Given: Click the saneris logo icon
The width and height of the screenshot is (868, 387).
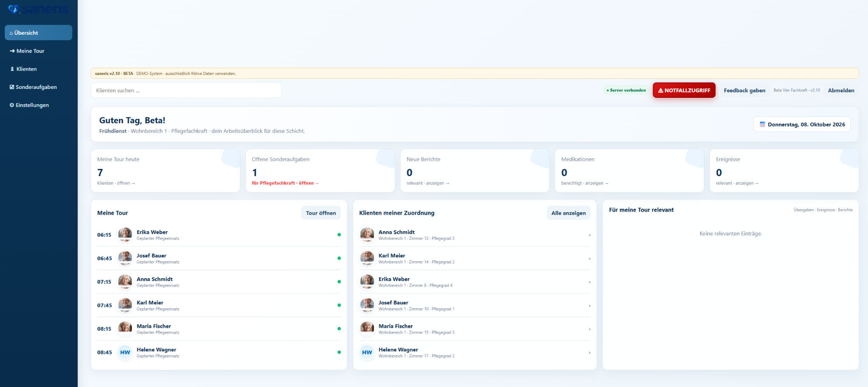Looking at the screenshot, I should [14, 9].
